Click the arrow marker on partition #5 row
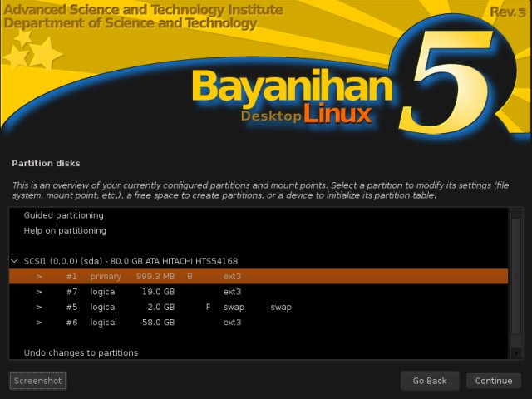This screenshot has width=532, height=399. [x=39, y=307]
